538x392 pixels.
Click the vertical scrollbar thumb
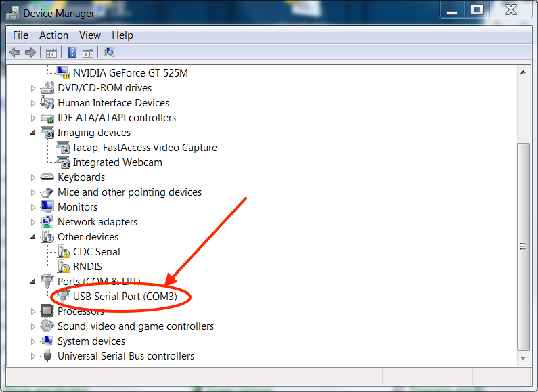coord(523,246)
